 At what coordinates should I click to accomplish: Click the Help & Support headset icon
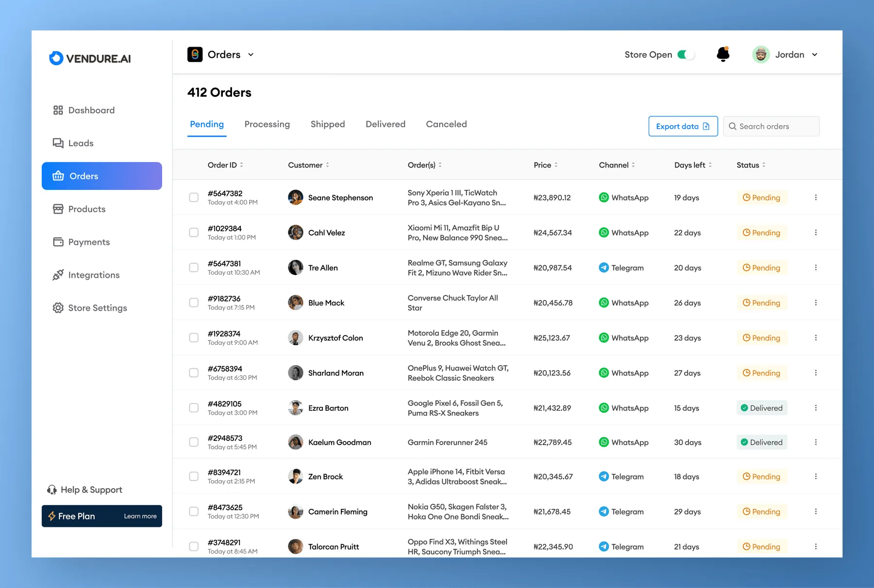[x=51, y=489]
